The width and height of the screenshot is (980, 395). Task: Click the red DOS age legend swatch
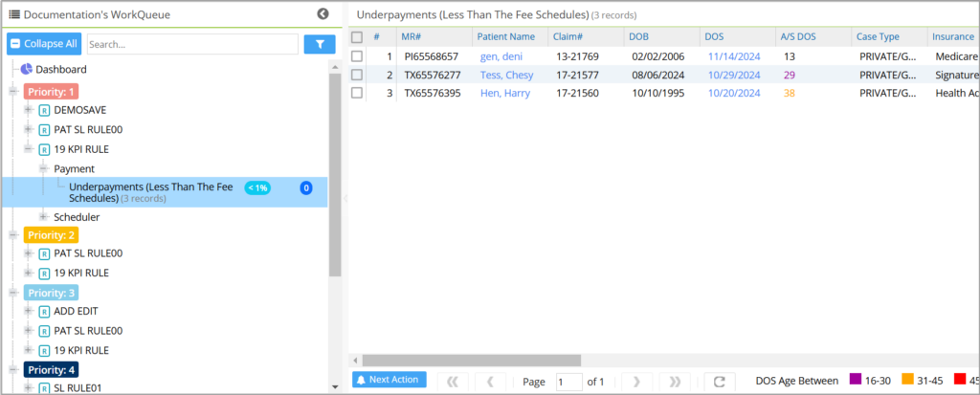point(959,379)
